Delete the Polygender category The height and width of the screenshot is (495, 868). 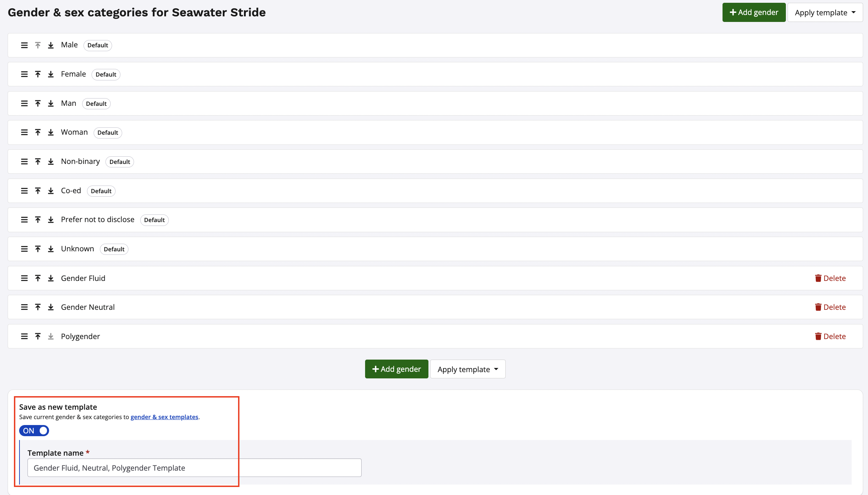tap(830, 336)
